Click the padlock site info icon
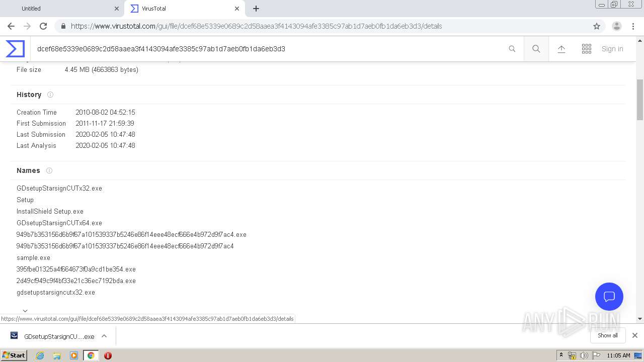The height and width of the screenshot is (362, 644). pyautogui.click(x=63, y=26)
